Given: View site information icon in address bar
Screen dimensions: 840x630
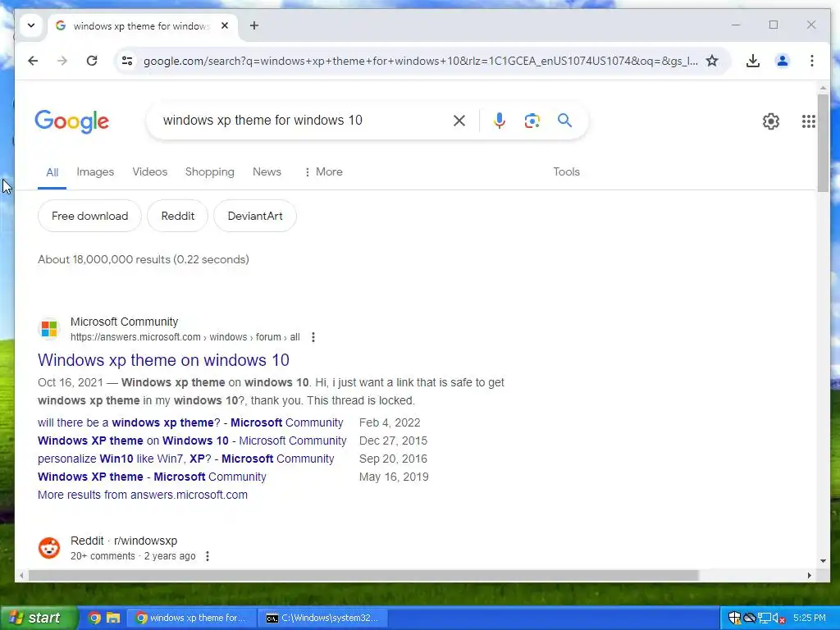Looking at the screenshot, I should pos(127,61).
